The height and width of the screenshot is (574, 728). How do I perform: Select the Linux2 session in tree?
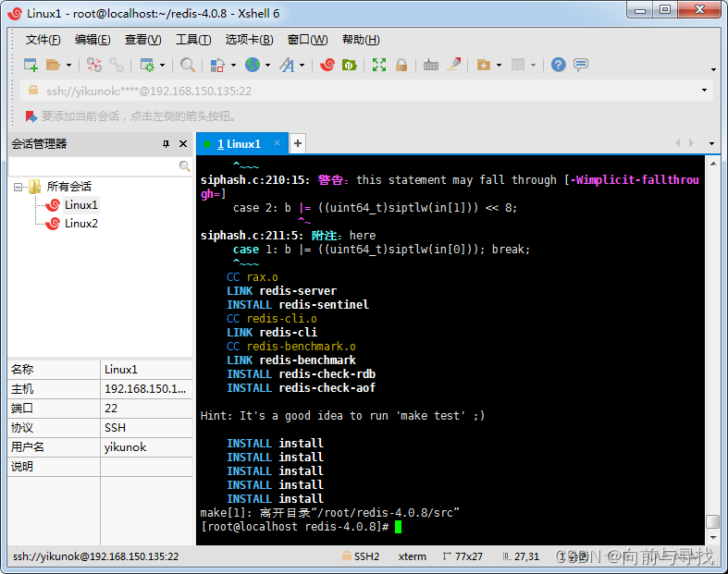[x=81, y=223]
